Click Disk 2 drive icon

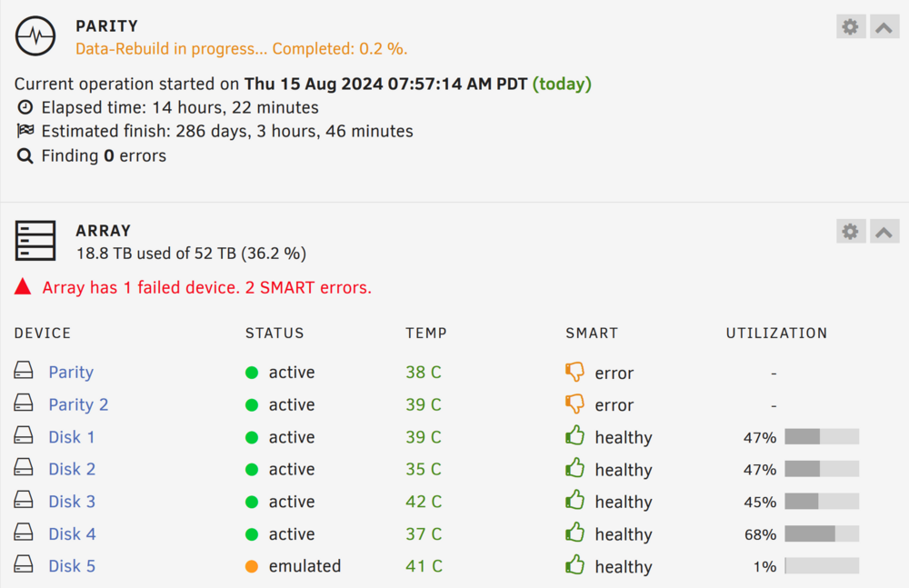tap(24, 467)
